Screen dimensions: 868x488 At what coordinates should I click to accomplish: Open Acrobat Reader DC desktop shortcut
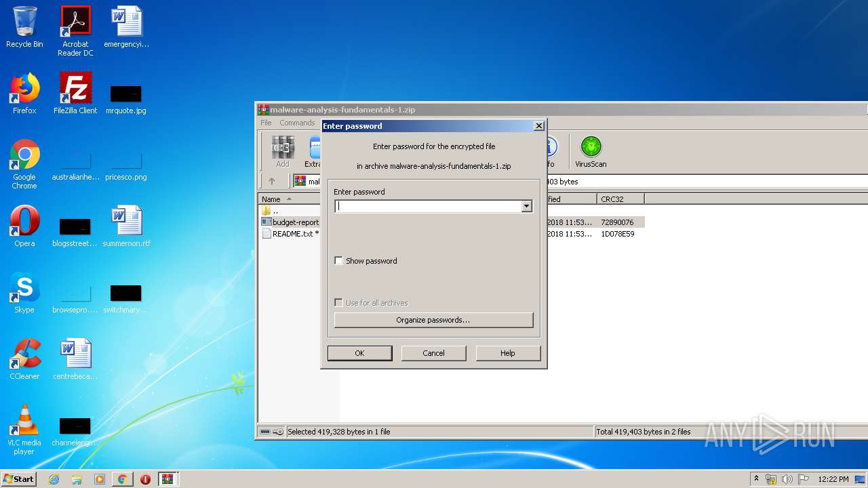tap(75, 31)
